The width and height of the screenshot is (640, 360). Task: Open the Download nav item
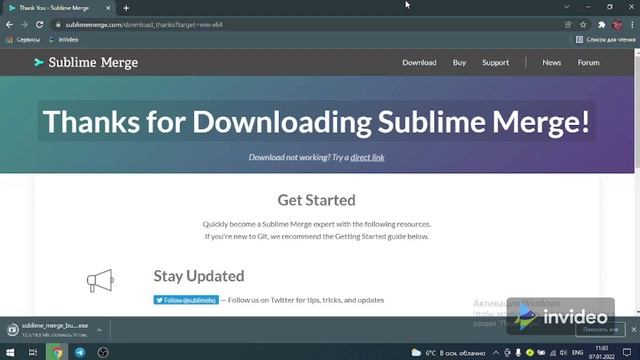click(x=419, y=62)
